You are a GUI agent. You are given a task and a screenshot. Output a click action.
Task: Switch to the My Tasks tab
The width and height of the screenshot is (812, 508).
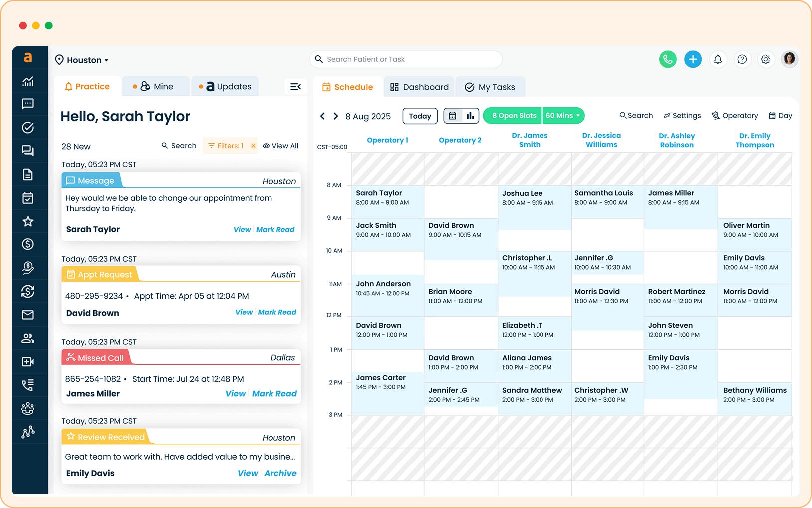pyautogui.click(x=490, y=87)
